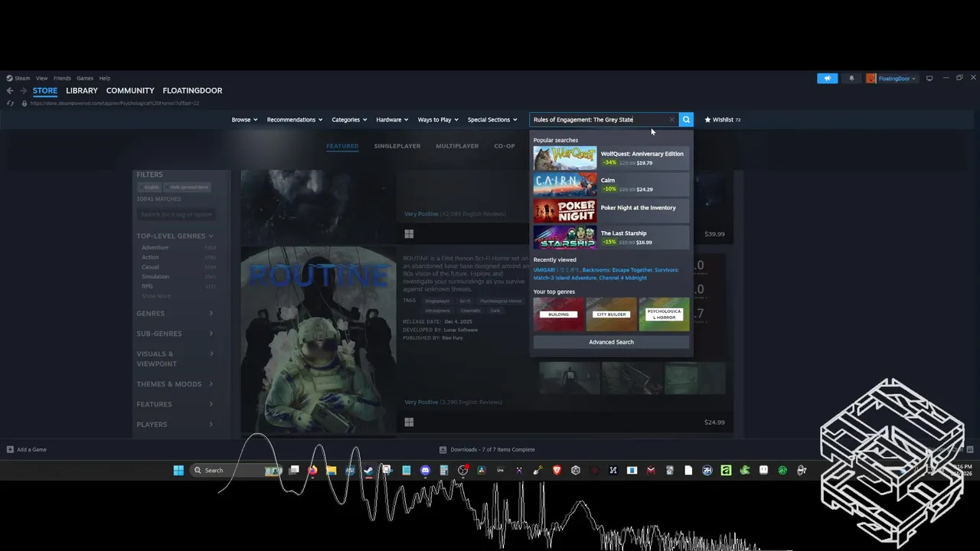Open the View menu

(41, 78)
